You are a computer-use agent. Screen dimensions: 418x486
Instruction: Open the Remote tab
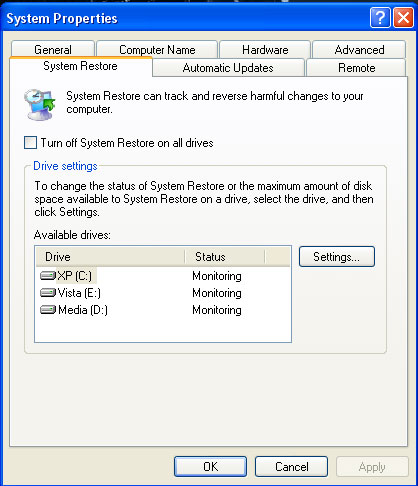pos(356,68)
